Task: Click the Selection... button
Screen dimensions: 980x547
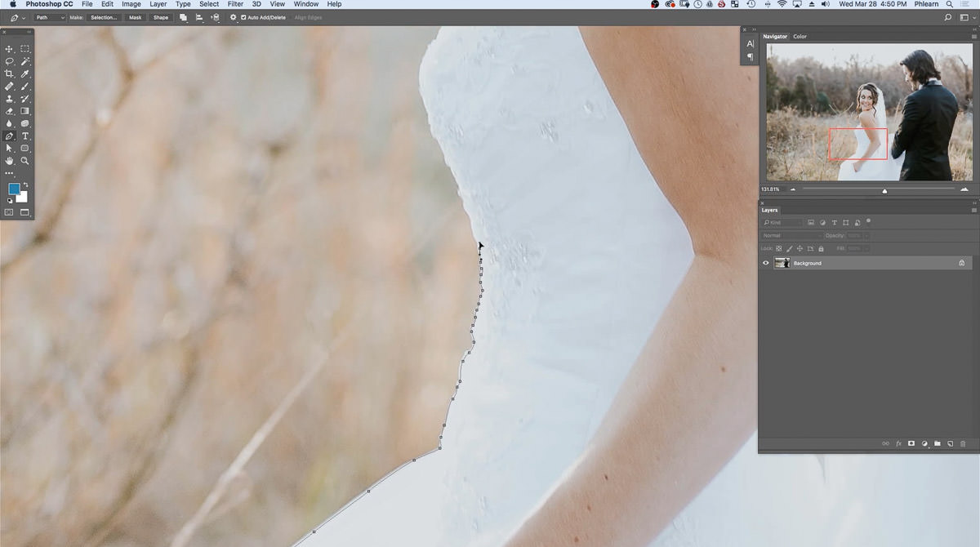Action: [x=104, y=17]
